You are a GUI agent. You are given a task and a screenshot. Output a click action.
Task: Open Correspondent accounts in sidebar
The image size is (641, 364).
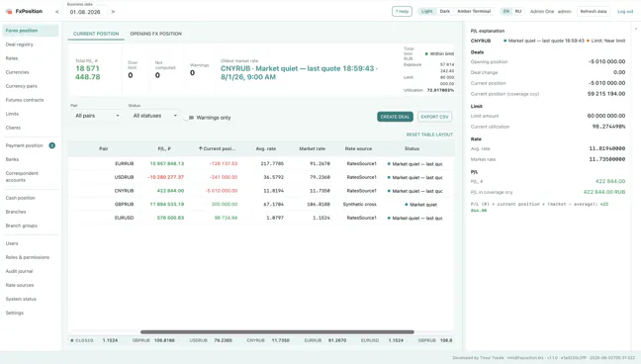(x=31, y=177)
